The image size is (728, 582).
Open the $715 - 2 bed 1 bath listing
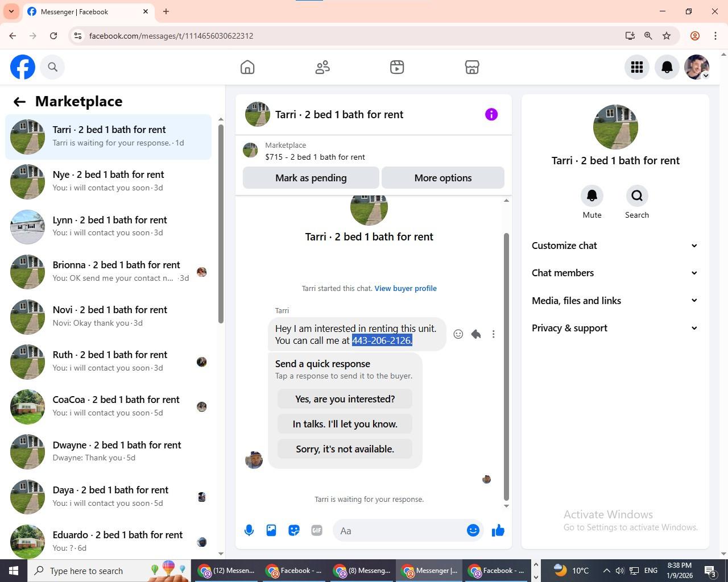coord(315,157)
